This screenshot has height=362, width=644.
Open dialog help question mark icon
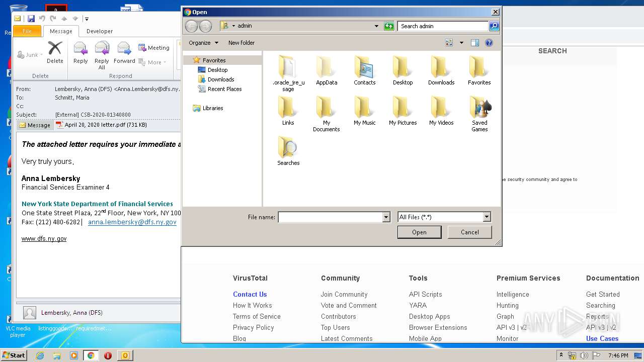(489, 43)
